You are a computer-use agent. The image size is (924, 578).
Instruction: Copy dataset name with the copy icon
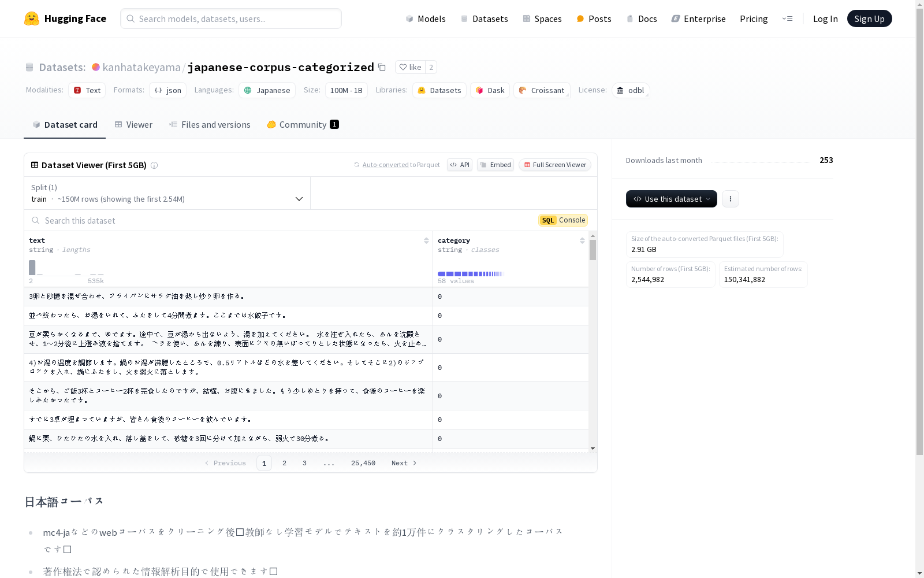pos(382,67)
